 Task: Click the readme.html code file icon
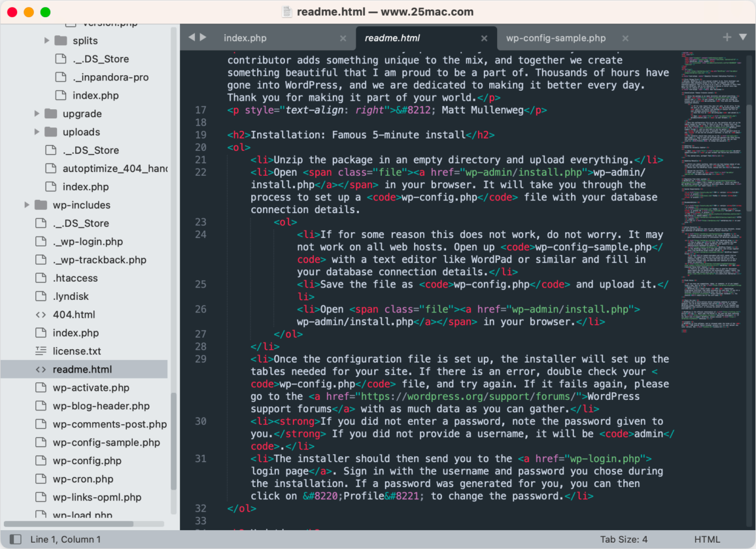(41, 369)
